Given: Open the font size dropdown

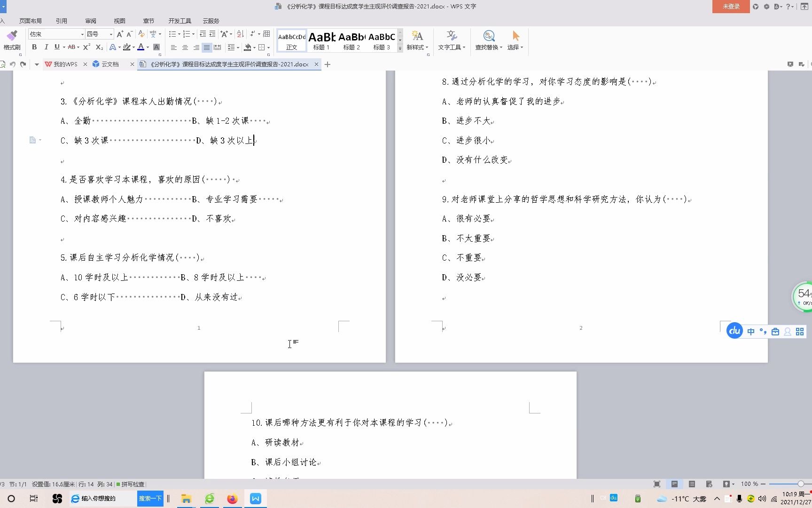Looking at the screenshot, I should click(110, 34).
